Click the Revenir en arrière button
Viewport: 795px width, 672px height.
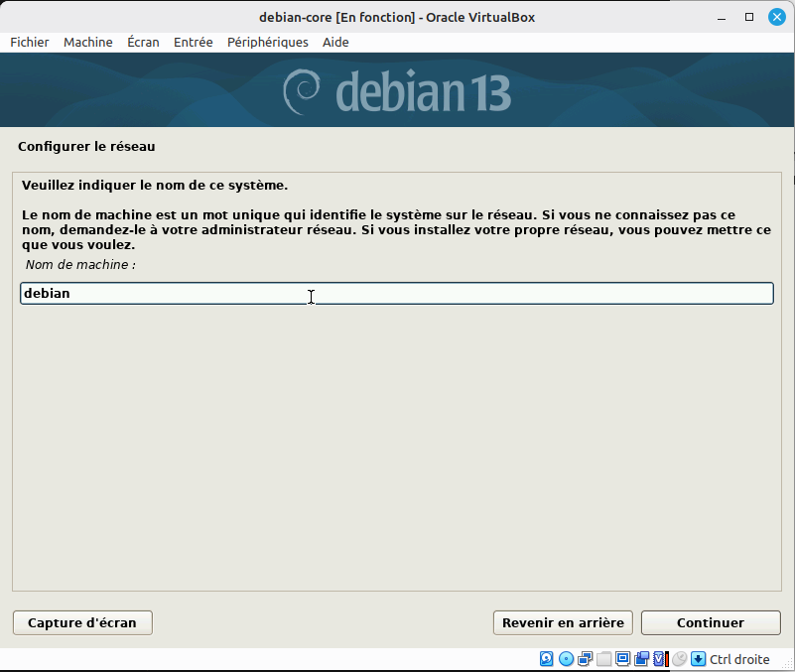tap(563, 622)
